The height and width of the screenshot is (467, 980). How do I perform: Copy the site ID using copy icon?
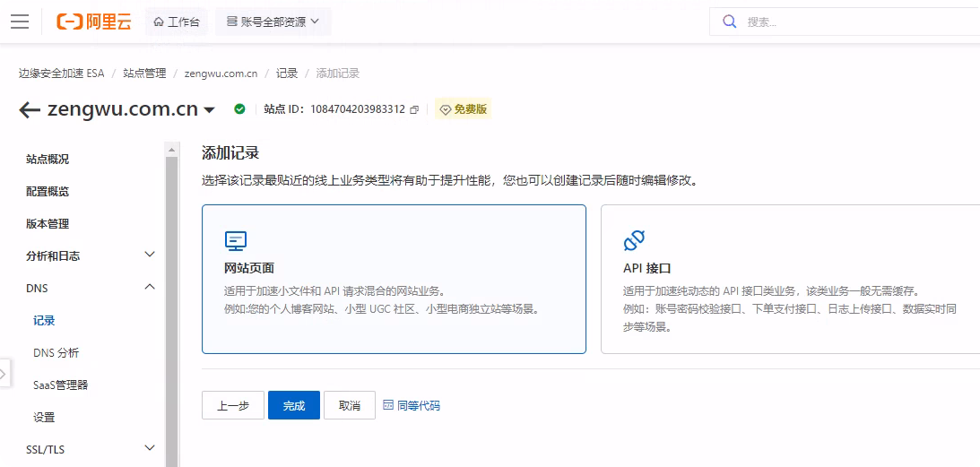tap(414, 110)
